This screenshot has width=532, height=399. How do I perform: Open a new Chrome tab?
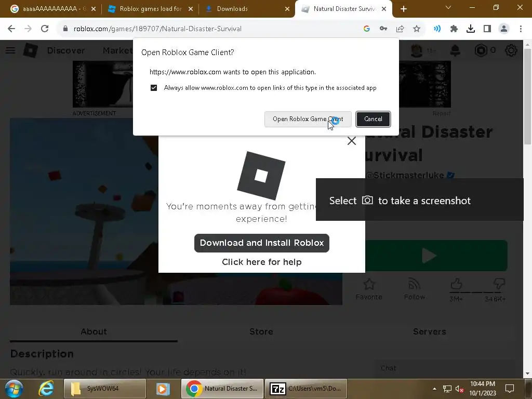(x=403, y=9)
